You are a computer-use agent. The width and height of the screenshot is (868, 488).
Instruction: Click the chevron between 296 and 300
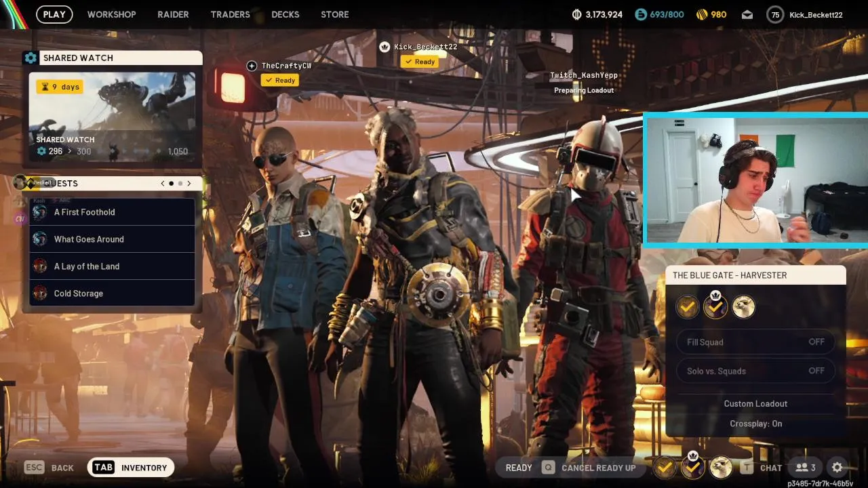[69, 151]
